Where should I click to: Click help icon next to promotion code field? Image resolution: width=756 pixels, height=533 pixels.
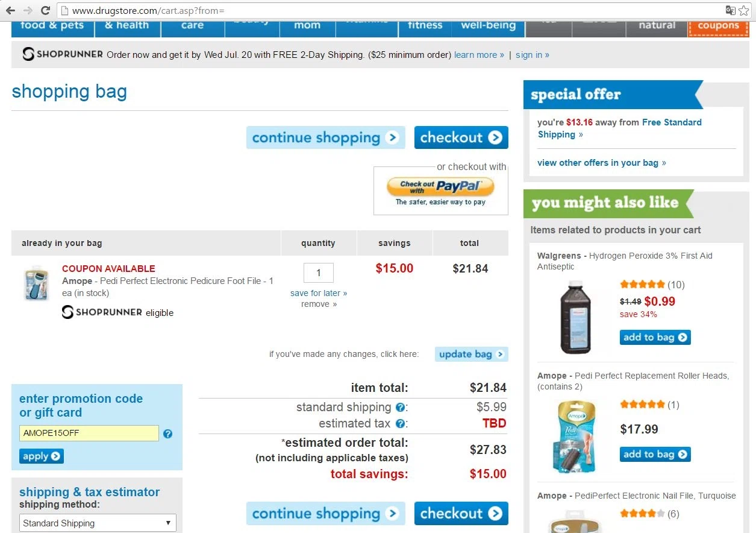(x=167, y=434)
